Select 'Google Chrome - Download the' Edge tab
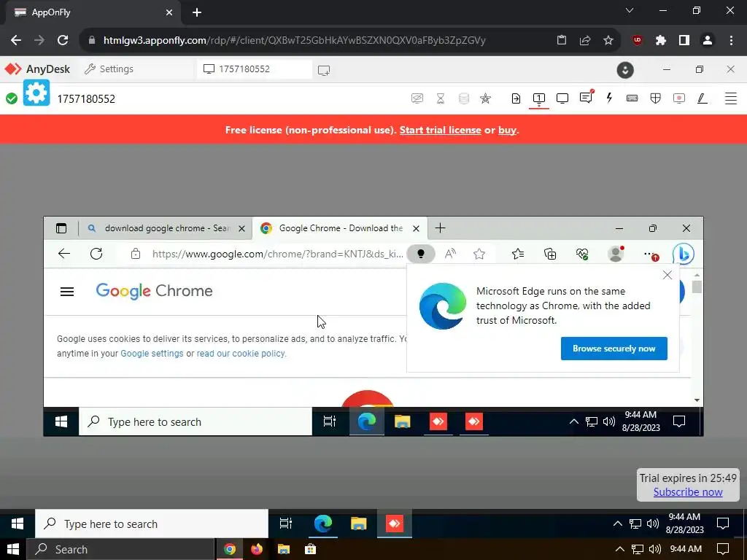Viewport: 747px width, 560px height. tap(339, 228)
